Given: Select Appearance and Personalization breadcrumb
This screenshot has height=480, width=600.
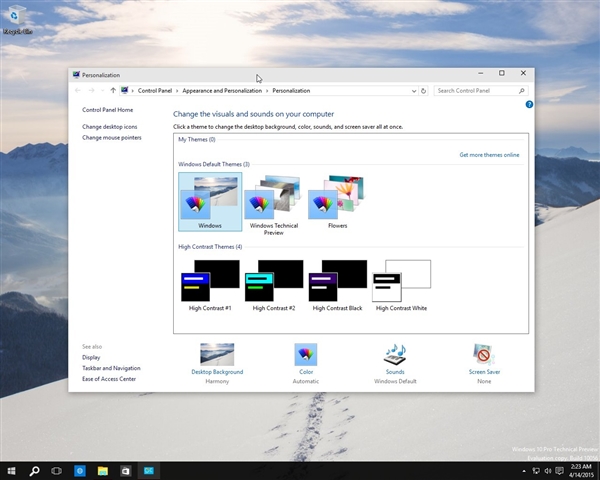Looking at the screenshot, I should tap(222, 90).
